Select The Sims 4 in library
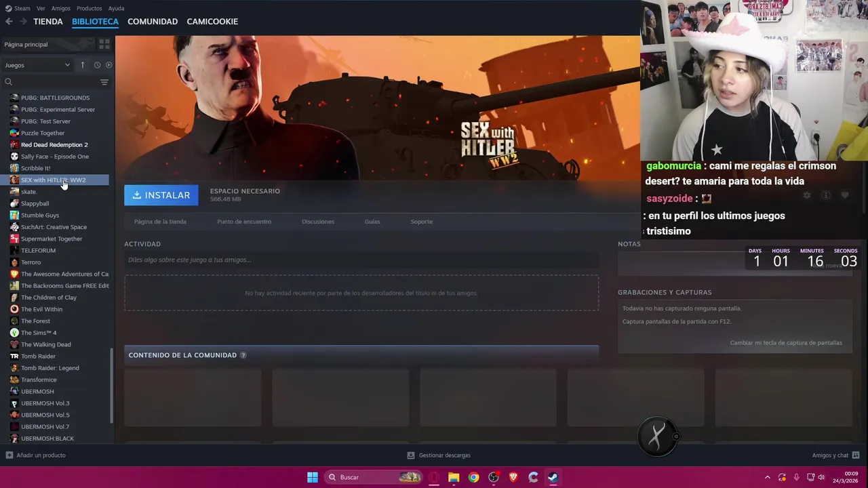The height and width of the screenshot is (488, 868). click(39, 333)
